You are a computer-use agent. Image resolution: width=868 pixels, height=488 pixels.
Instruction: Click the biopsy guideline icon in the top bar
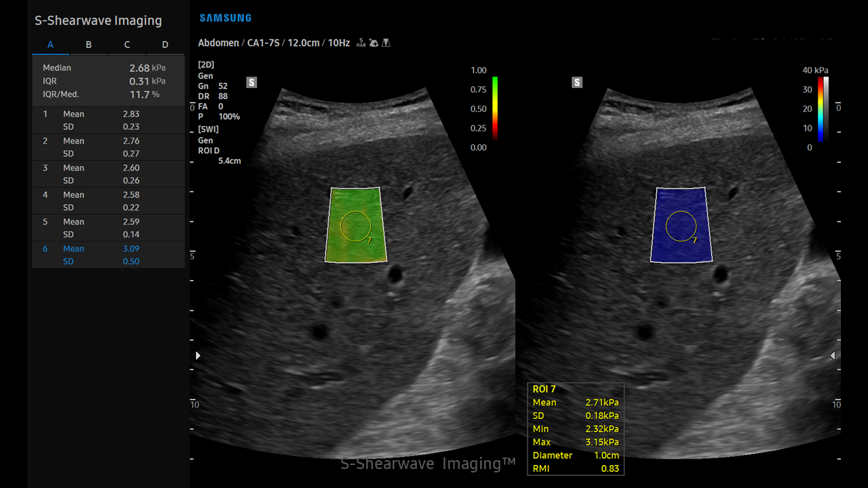click(387, 42)
